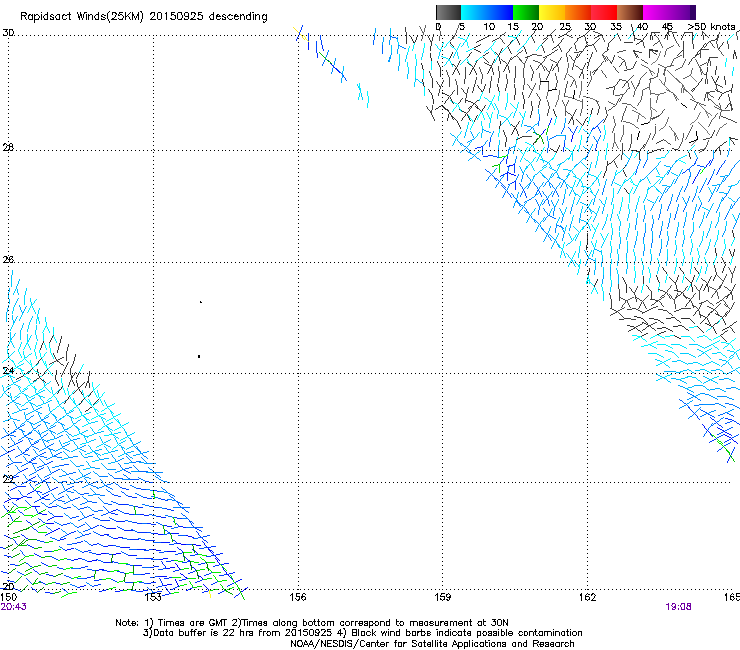Image resolution: width=740 pixels, height=650 pixels.
Task: Click the title 'Rapidscat Winds(25KM) 20150925 descending'
Action: pyautogui.click(x=143, y=17)
